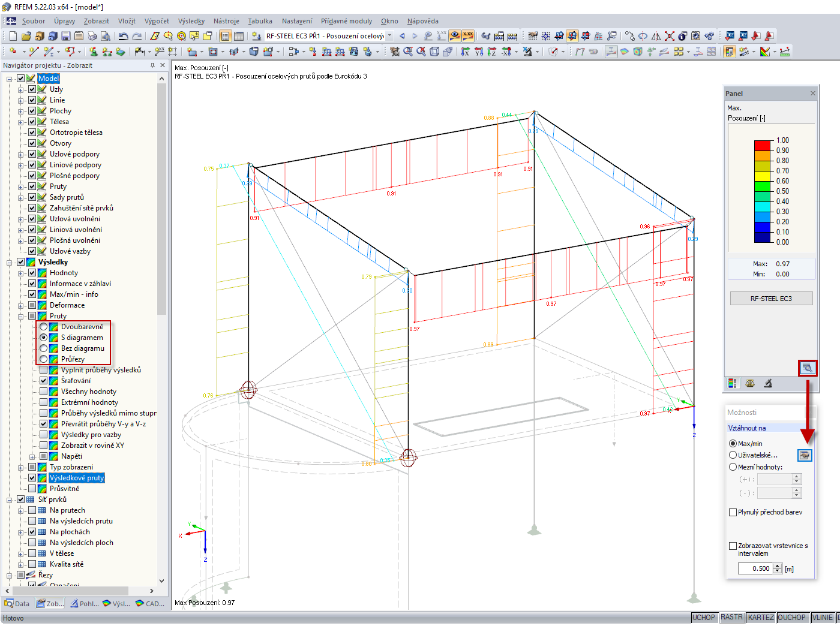Screen dimensions: 840x632
Task: Click the new line tool icon
Action: pyautogui.click(x=34, y=52)
